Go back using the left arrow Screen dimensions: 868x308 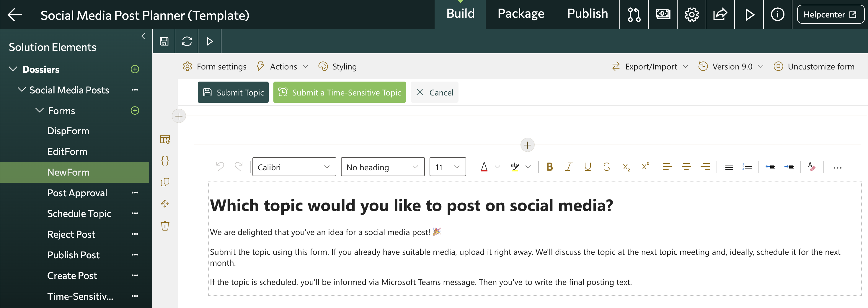(x=15, y=14)
